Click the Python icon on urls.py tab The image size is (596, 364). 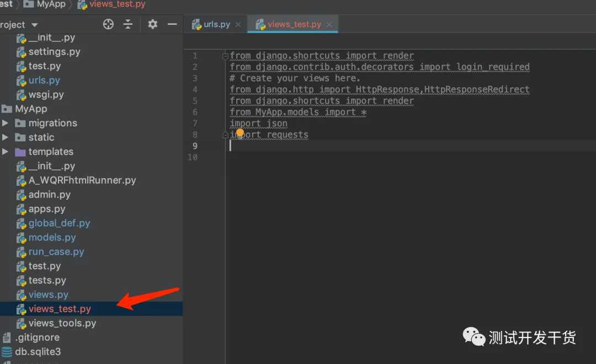[x=196, y=25]
